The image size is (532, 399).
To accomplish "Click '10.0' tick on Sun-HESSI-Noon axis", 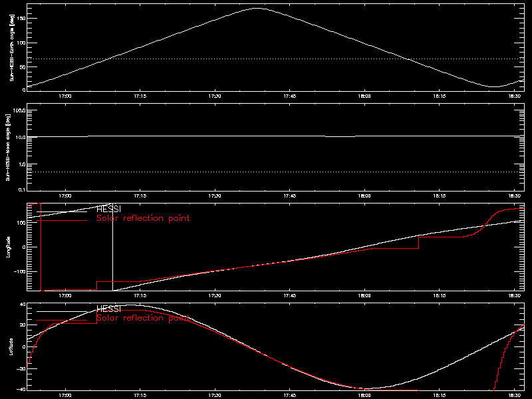I will pos(21,138).
